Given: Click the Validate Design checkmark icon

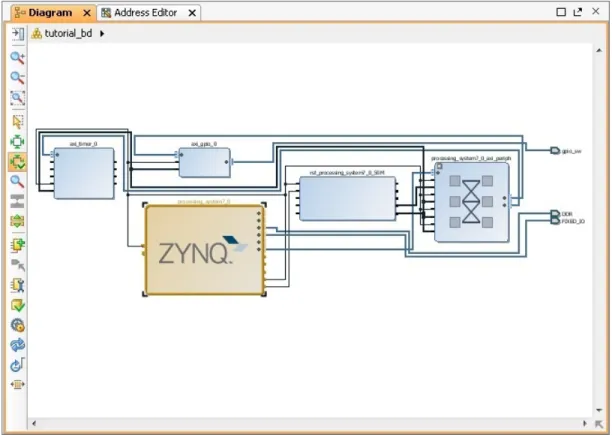Looking at the screenshot, I should click(18, 305).
